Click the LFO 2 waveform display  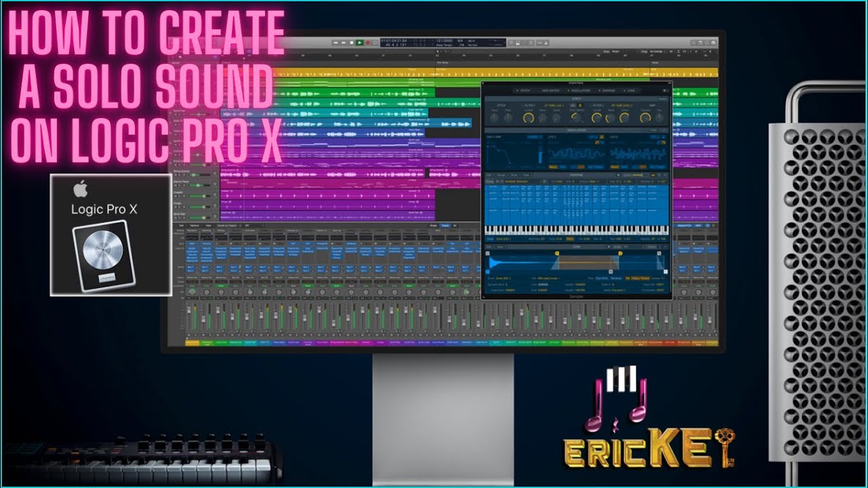[576, 154]
